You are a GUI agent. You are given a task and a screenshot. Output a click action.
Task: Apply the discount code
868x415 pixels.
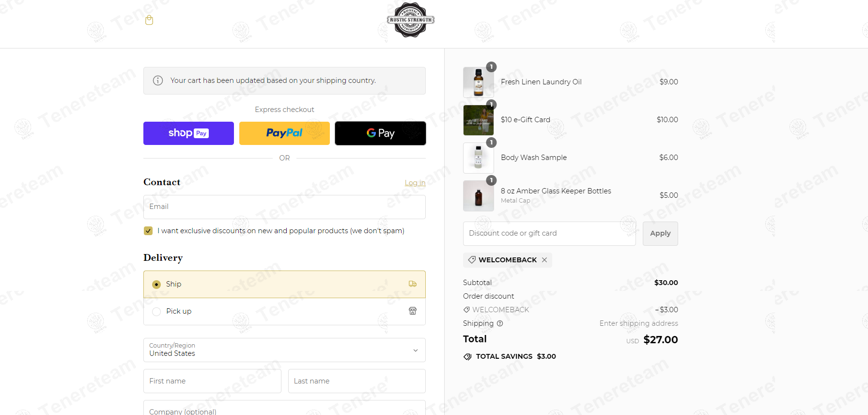(x=660, y=234)
